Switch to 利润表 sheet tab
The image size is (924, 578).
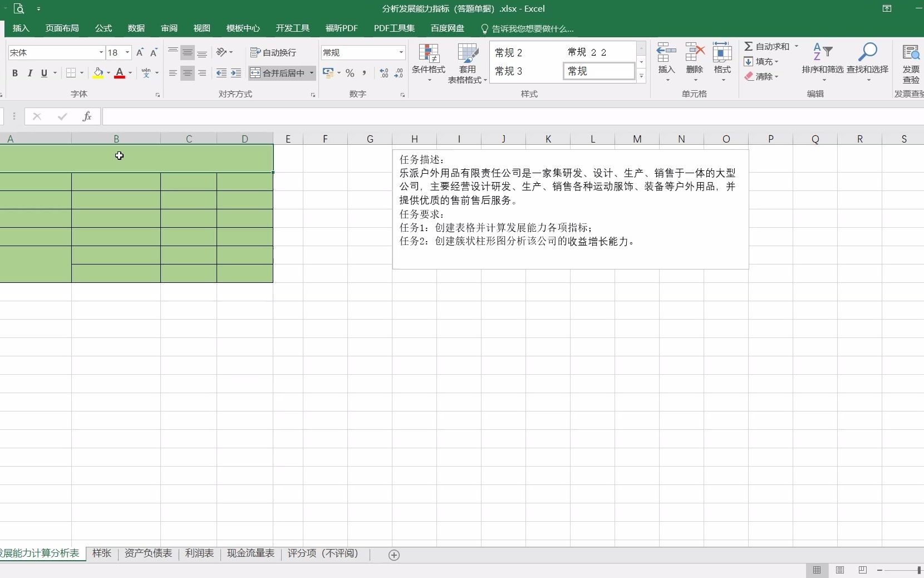click(x=199, y=553)
